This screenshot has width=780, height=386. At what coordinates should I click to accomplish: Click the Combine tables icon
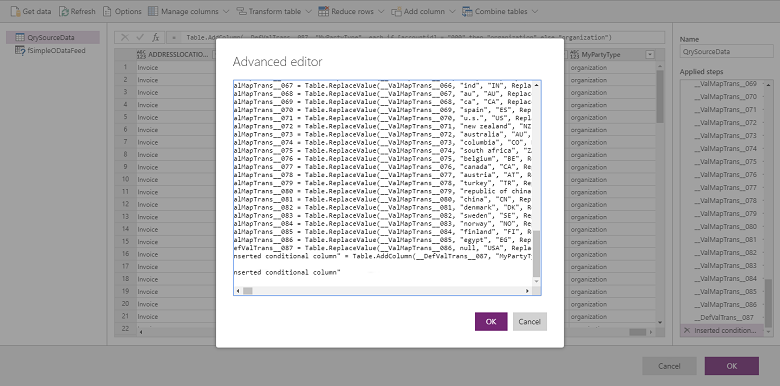[467, 11]
